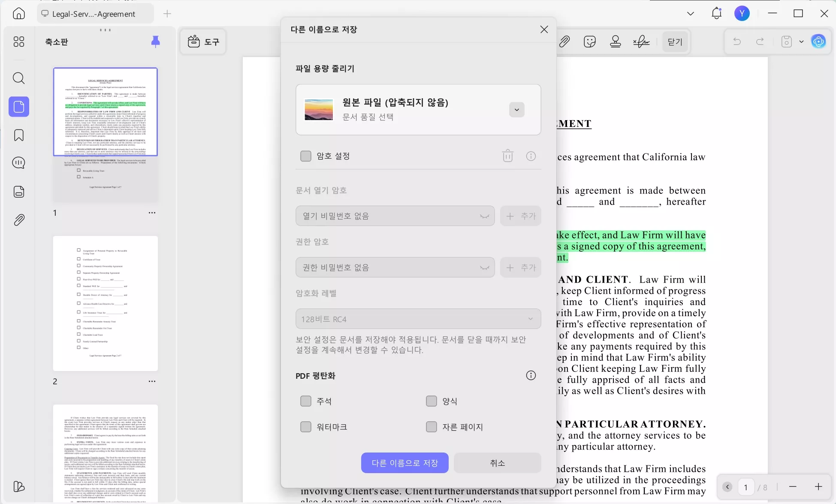This screenshot has width=836, height=504.
Task: Expand the 원본 파일 quality dropdown
Action: tap(516, 109)
